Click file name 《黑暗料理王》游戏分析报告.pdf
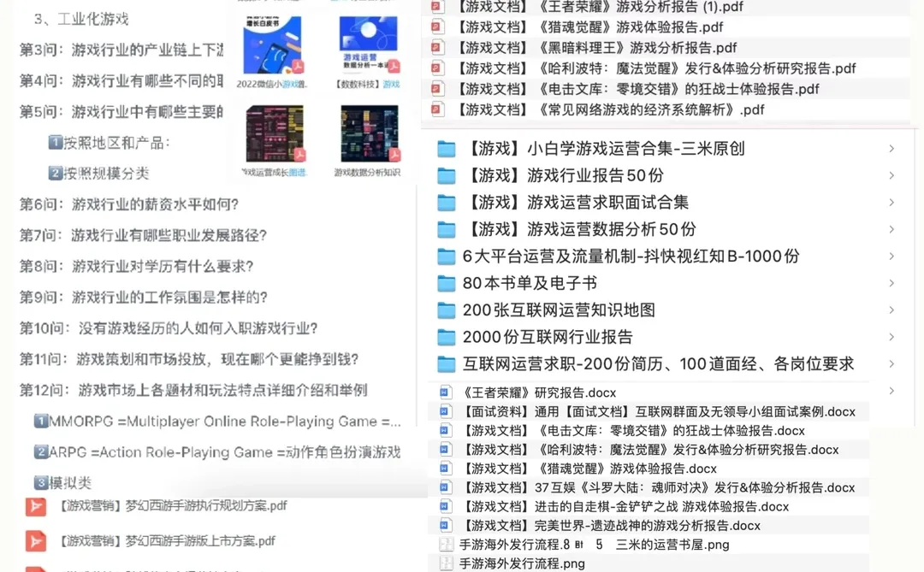Image resolution: width=924 pixels, height=572 pixels. 597,47
